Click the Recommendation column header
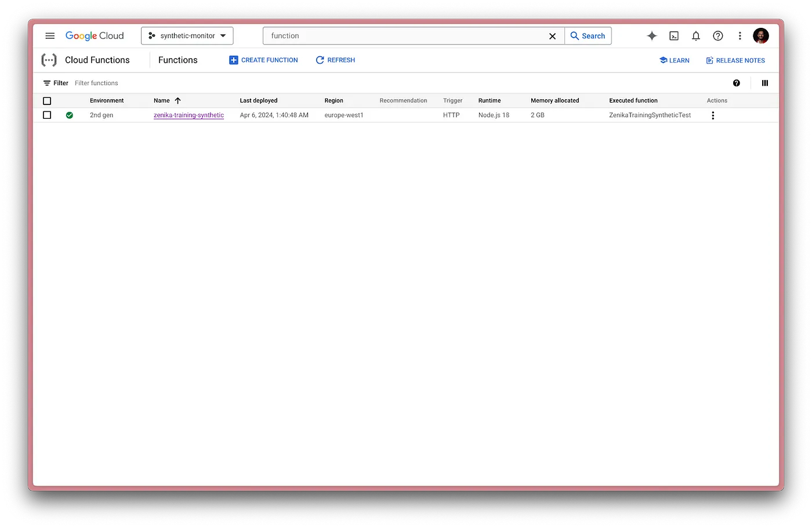The width and height of the screenshot is (812, 528). click(404, 101)
